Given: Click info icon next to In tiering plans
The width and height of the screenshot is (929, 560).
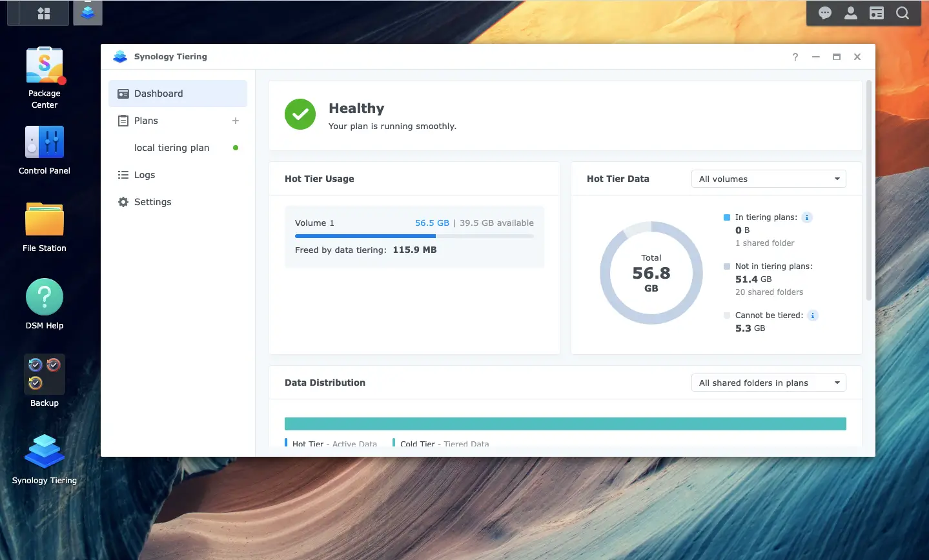Looking at the screenshot, I should click(x=807, y=217).
